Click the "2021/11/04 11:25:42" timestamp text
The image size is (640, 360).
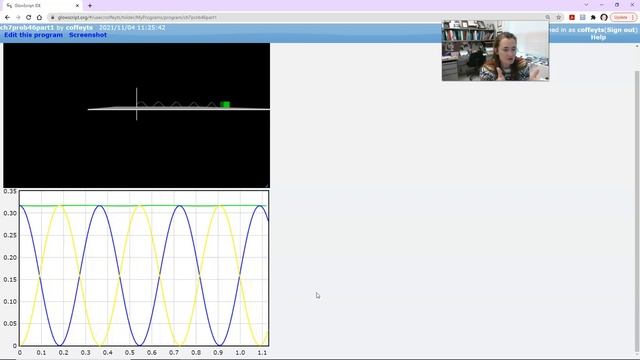coord(132,27)
